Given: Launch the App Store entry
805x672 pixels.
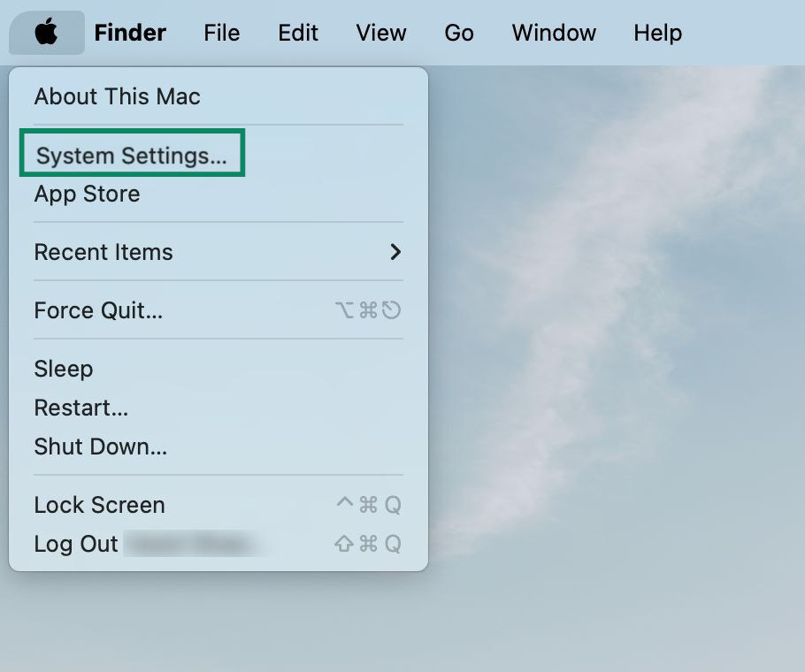Looking at the screenshot, I should [x=86, y=194].
